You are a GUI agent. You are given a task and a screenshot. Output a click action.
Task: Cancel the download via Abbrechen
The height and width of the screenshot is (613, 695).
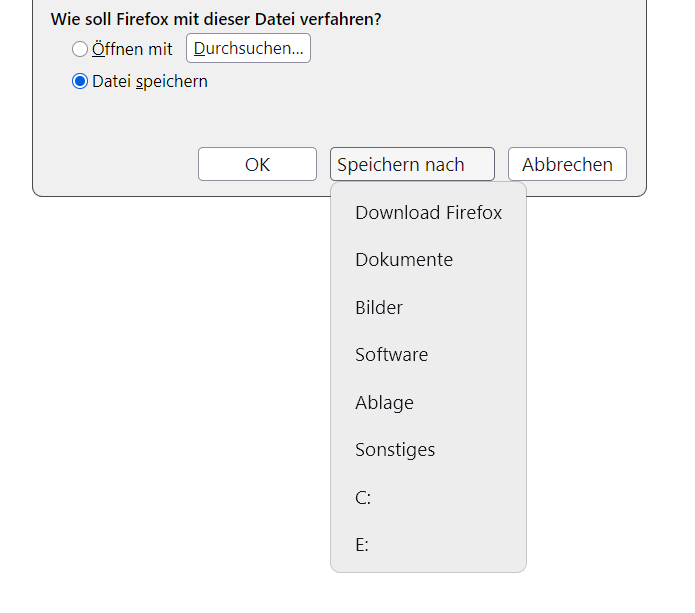pyautogui.click(x=567, y=164)
